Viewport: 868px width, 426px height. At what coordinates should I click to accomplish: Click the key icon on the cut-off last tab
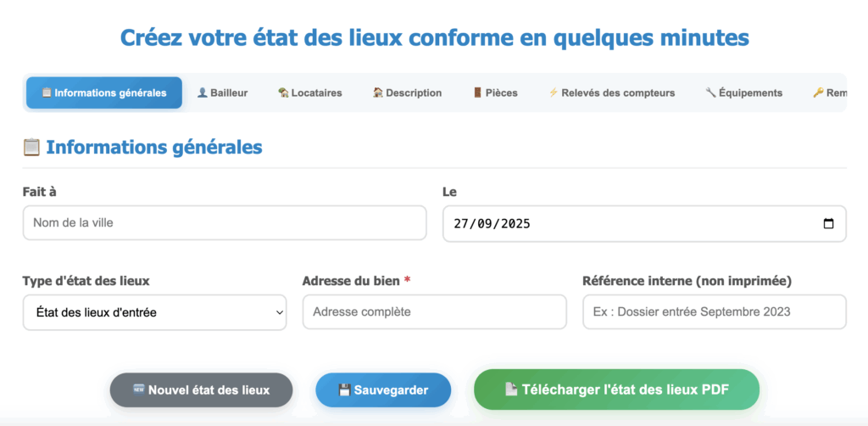[x=818, y=92]
